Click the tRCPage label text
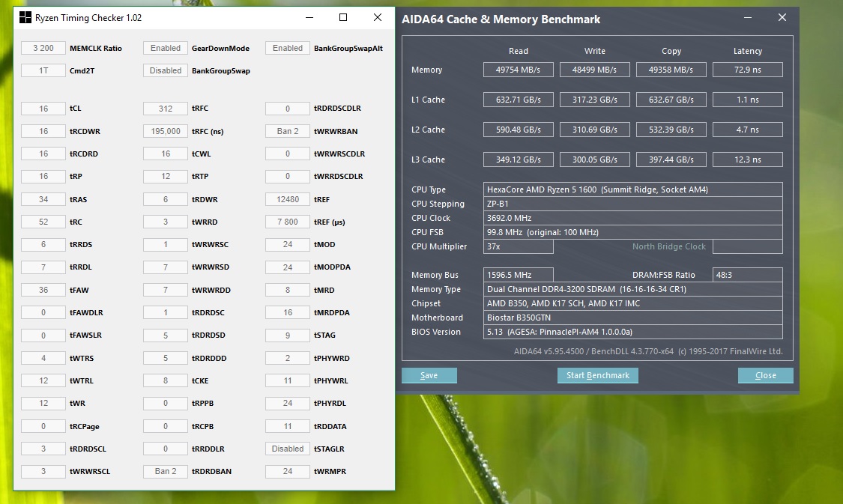The image size is (843, 504). [x=85, y=426]
